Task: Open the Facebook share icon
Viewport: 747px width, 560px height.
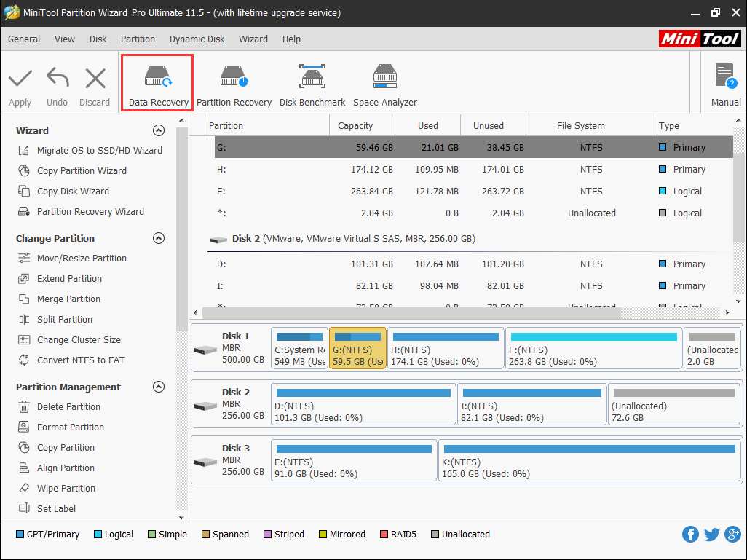Action: point(690,535)
